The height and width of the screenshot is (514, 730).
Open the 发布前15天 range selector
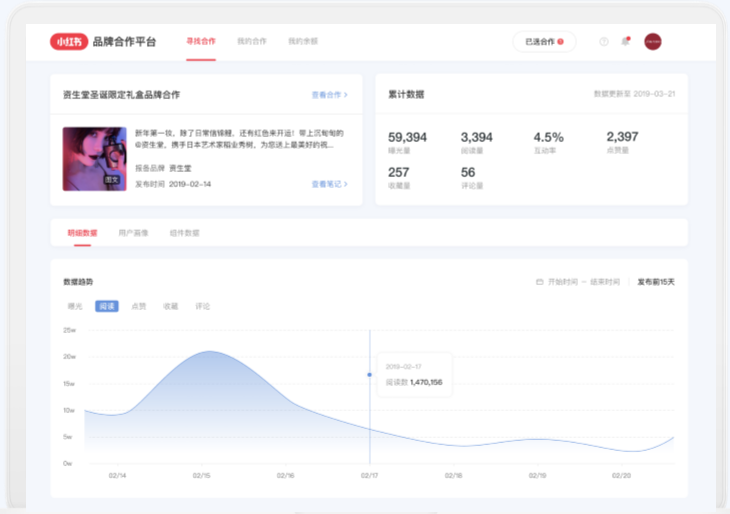point(656,282)
